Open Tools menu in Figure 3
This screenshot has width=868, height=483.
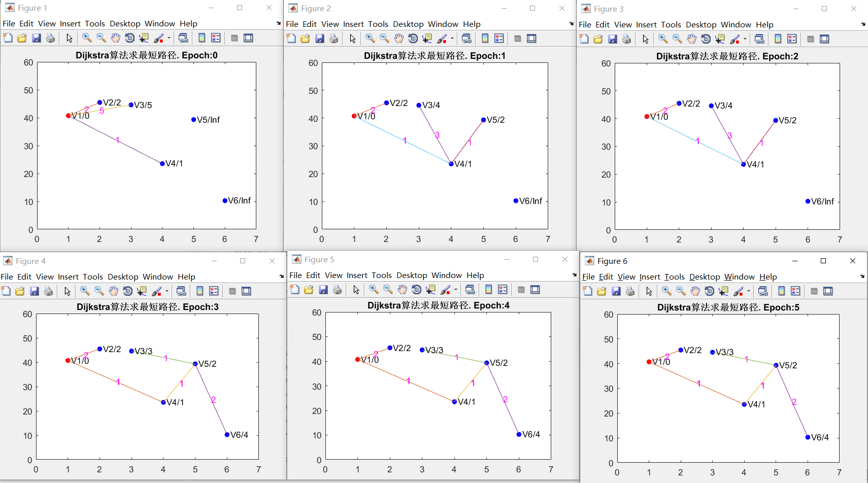click(671, 24)
